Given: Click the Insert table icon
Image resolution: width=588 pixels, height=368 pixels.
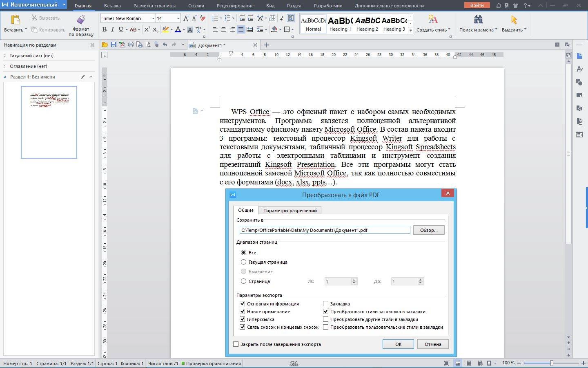Looking at the screenshot, I should click(272, 18).
